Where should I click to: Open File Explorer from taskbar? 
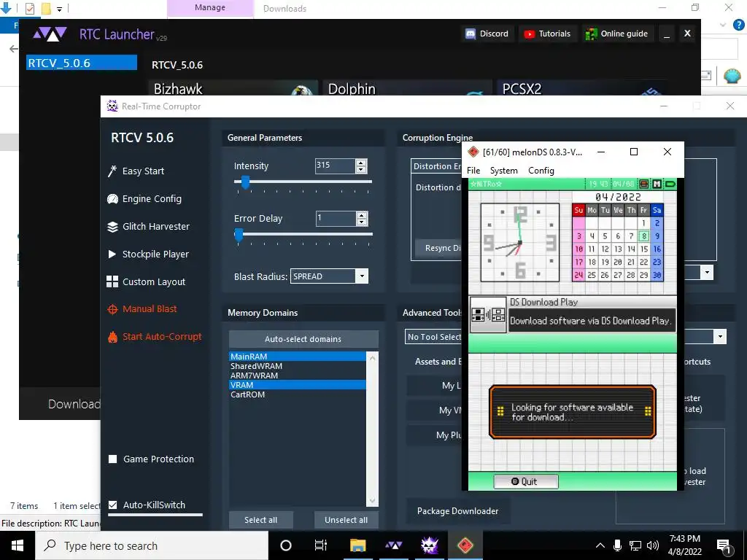pos(357,545)
